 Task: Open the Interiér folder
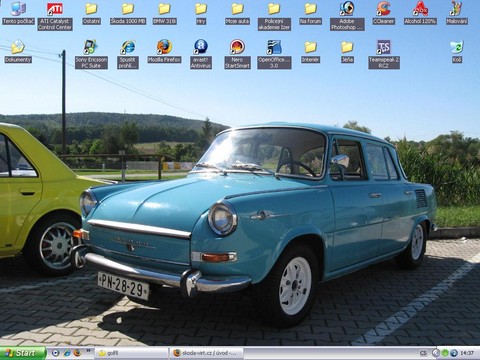pos(310,52)
